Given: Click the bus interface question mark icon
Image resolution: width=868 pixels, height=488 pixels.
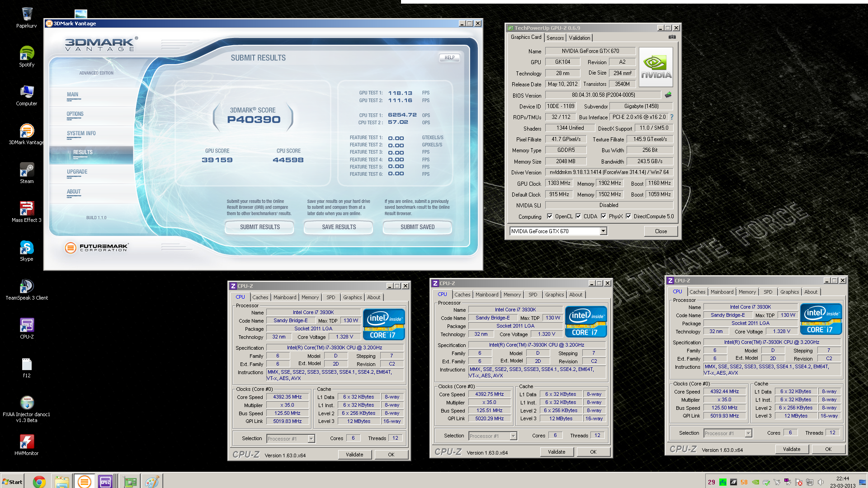Looking at the screenshot, I should [x=671, y=117].
